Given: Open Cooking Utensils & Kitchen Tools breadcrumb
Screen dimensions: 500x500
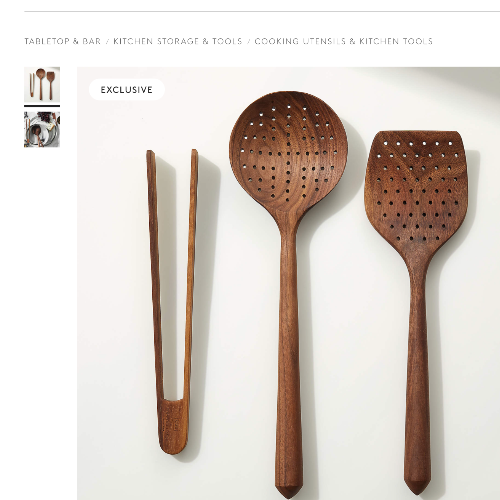Looking at the screenshot, I should tap(344, 41).
